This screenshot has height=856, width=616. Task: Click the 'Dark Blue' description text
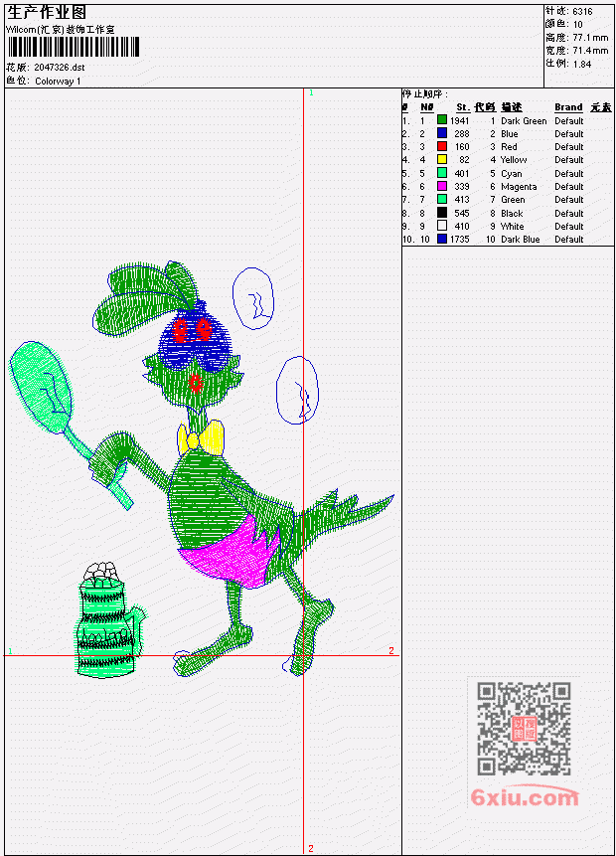coord(521,240)
